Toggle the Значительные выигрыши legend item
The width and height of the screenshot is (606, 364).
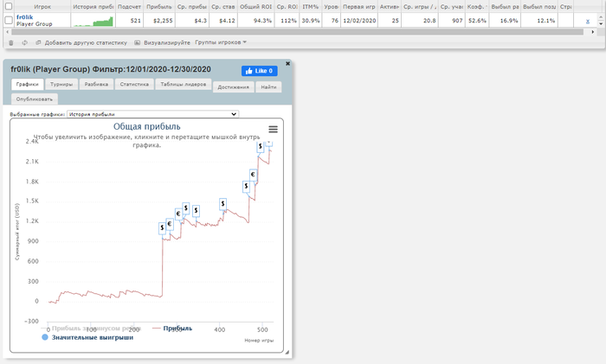tap(87, 337)
